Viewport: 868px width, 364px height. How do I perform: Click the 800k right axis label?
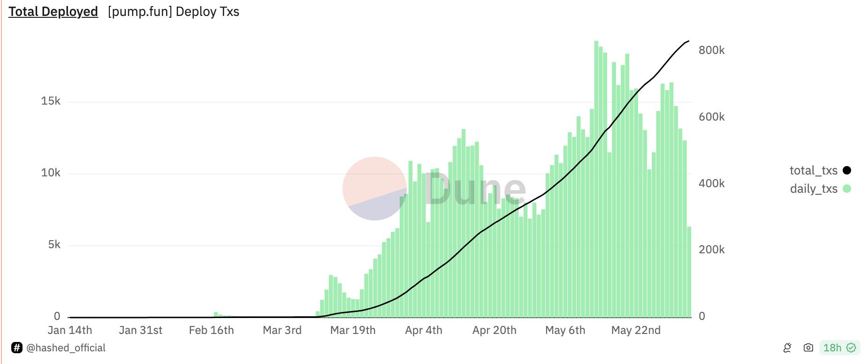711,50
